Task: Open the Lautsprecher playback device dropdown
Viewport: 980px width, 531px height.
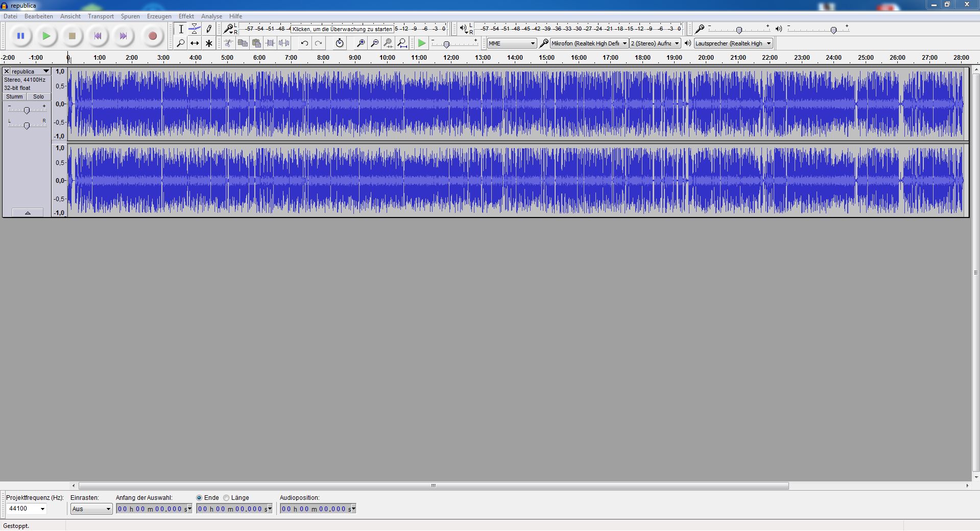Action: tap(733, 43)
